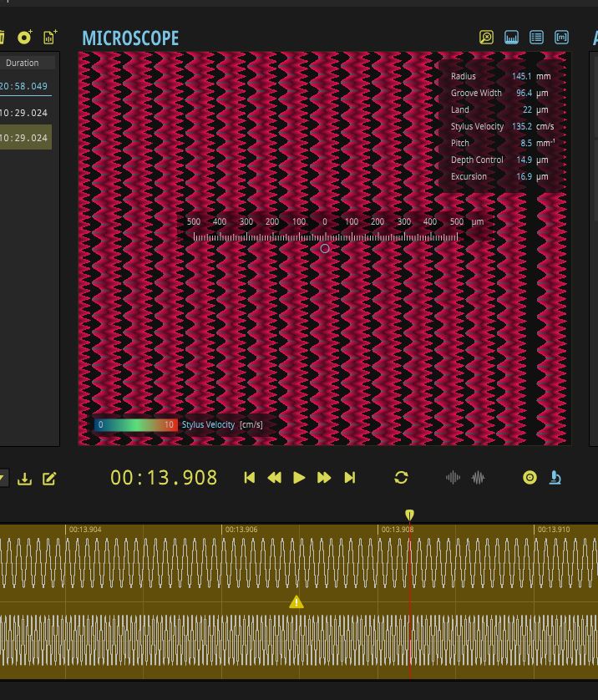Skip to the end of the track
This screenshot has height=700, width=598.
coord(350,478)
